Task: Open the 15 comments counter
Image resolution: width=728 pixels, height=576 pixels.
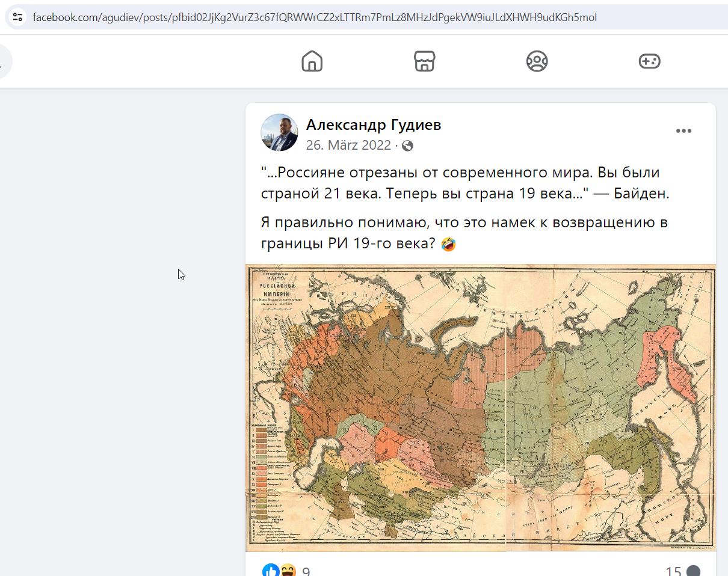Action: [682, 571]
